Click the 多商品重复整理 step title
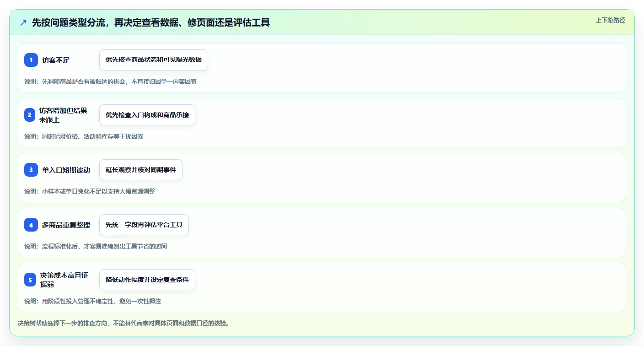The image size is (644, 346). [66, 225]
